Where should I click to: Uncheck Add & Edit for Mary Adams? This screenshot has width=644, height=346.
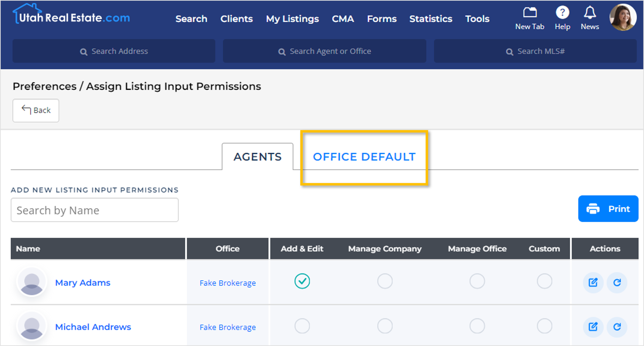pyautogui.click(x=302, y=281)
